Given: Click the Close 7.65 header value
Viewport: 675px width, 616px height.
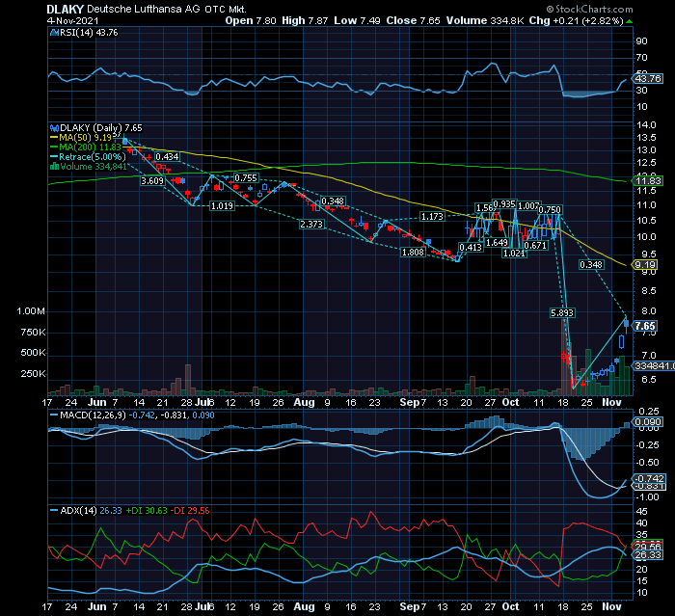Looking at the screenshot, I should click(x=414, y=20).
